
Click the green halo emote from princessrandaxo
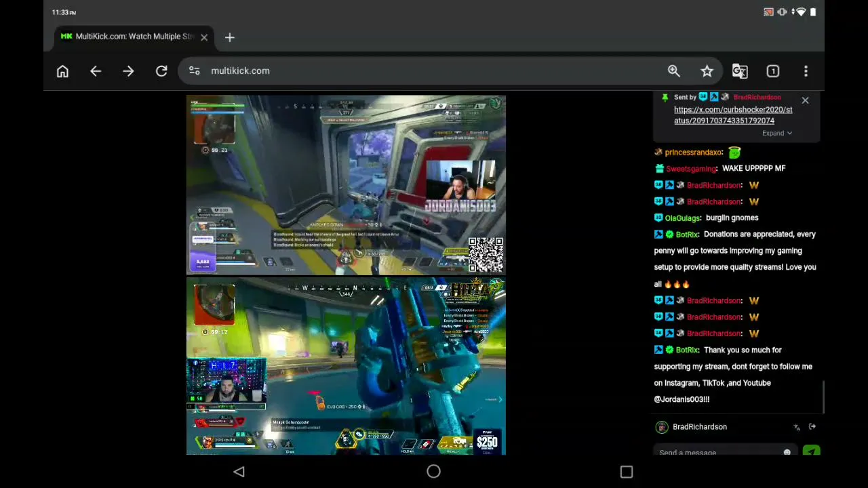734,152
